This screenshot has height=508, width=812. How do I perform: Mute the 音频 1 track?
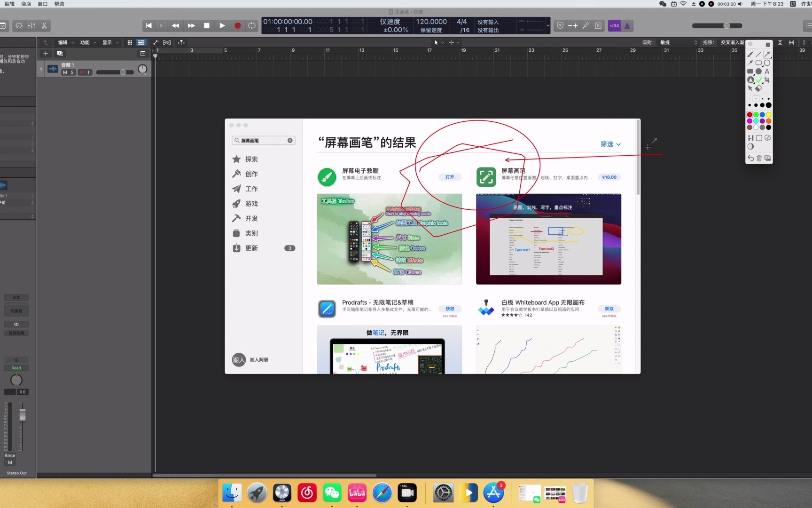[65, 72]
